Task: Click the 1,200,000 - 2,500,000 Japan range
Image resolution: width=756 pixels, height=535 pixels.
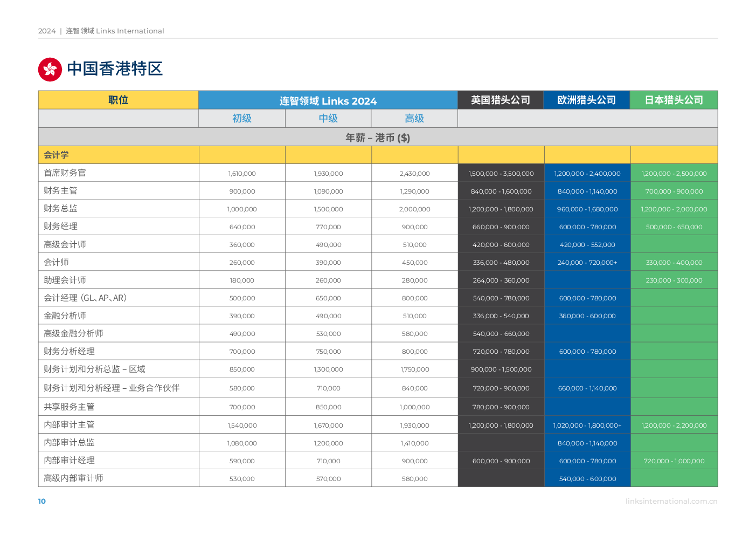Action: tap(674, 174)
